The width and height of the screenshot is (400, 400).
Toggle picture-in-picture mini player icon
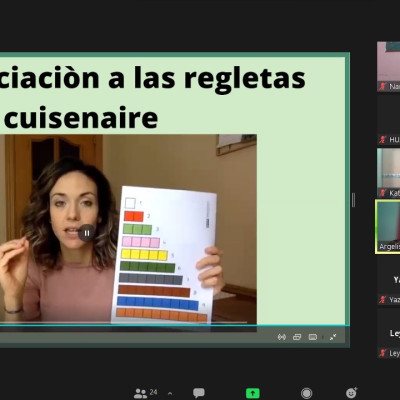[297, 337]
